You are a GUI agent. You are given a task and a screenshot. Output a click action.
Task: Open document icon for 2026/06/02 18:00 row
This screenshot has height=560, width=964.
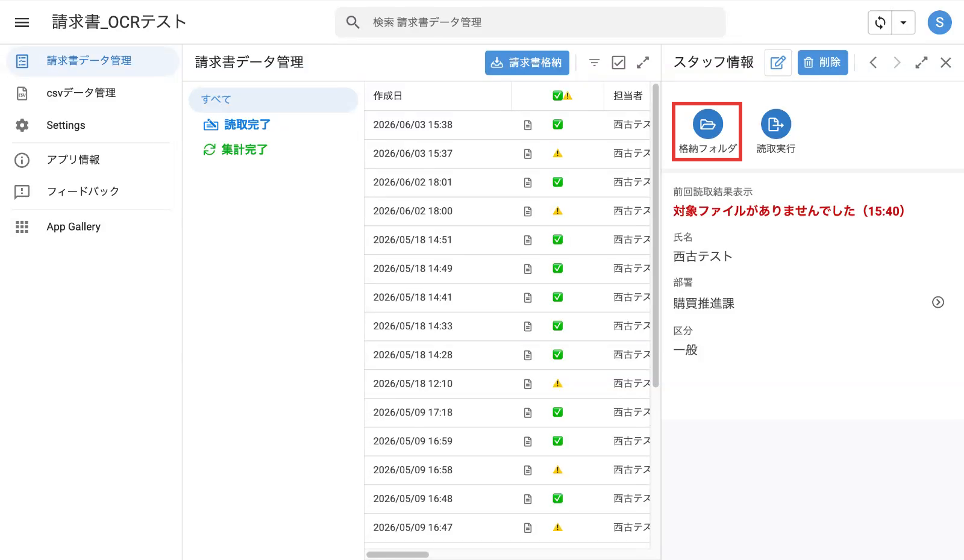pos(528,211)
